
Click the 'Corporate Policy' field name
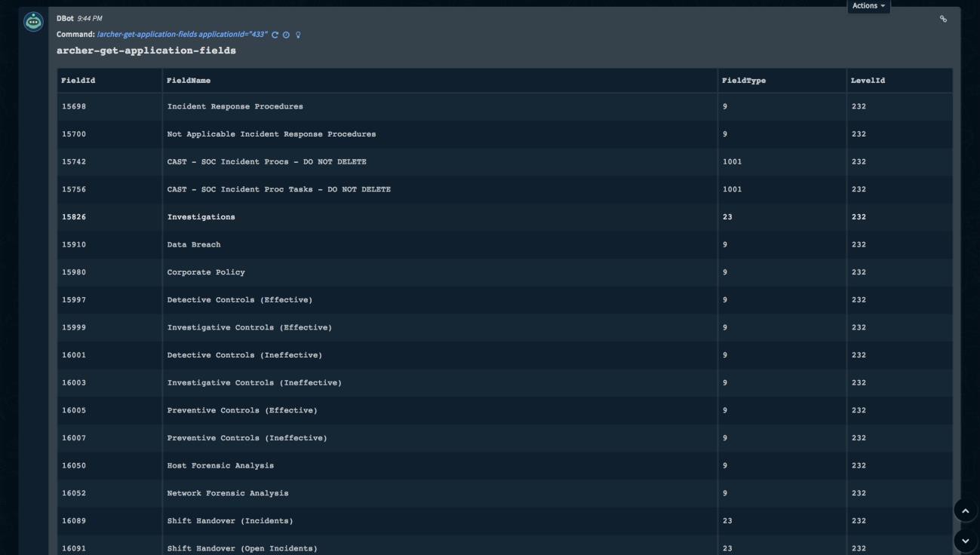(206, 272)
